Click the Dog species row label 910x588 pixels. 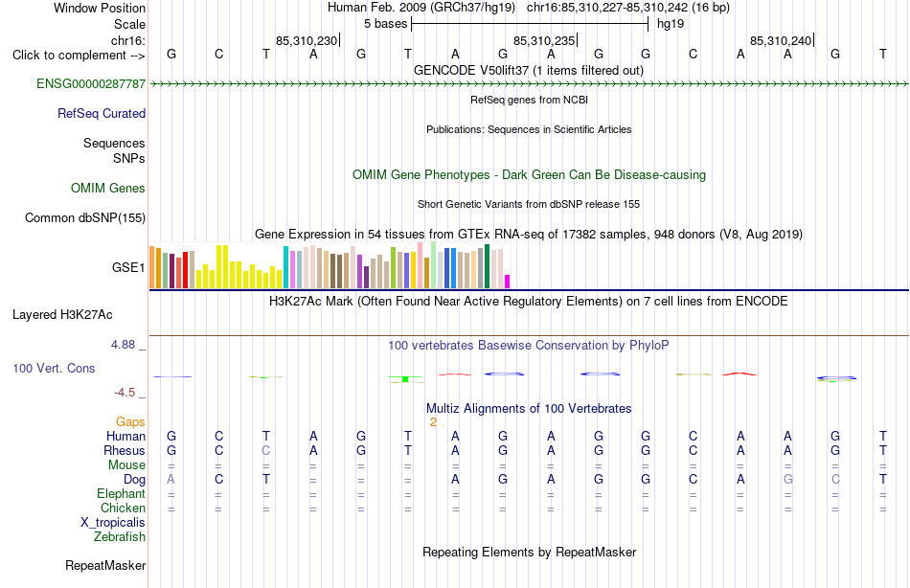pyautogui.click(x=134, y=480)
